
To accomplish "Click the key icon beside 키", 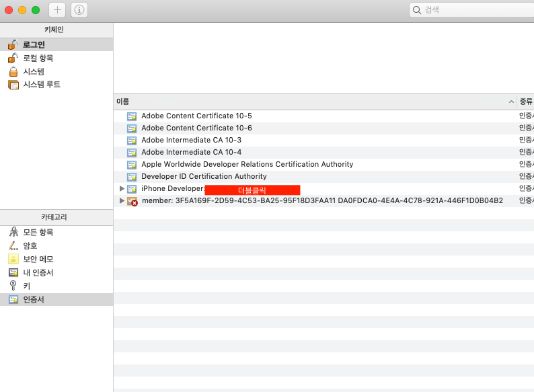I will coord(13,286).
